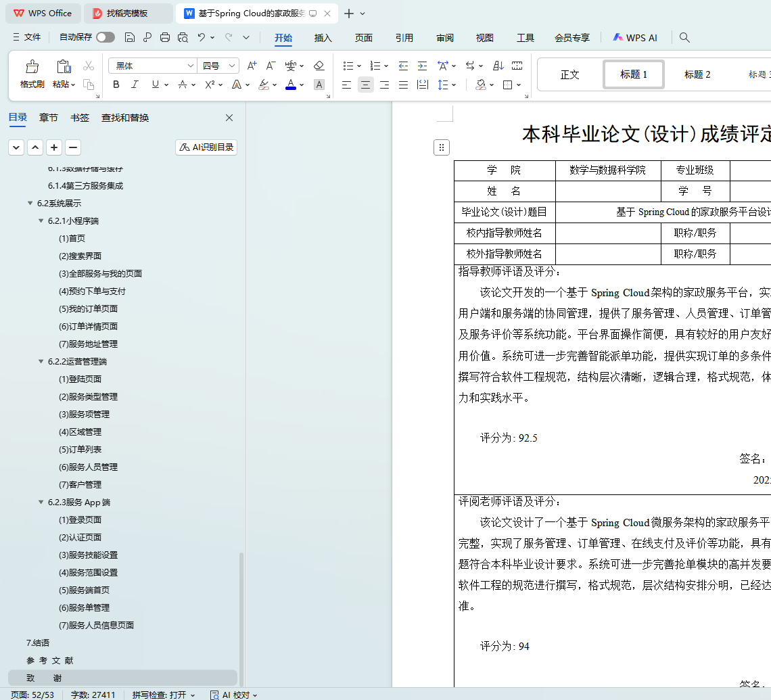Collapse the 6.2.3服务 App端 outline section
Screen dimensions: 771x700
[x=41, y=503]
